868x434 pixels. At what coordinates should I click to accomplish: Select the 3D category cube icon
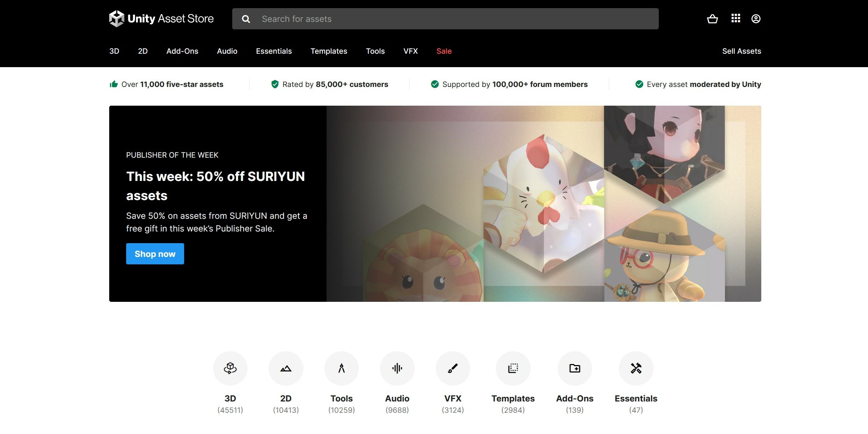tap(230, 368)
